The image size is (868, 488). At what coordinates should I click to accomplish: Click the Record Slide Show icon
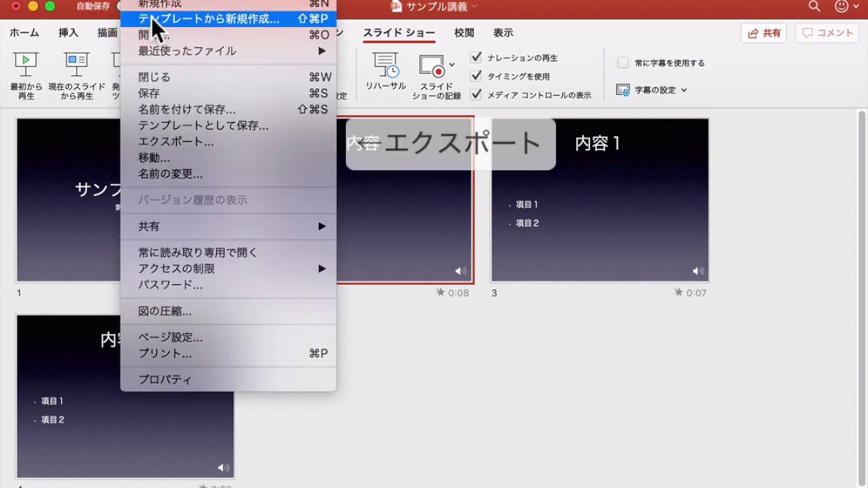pos(431,66)
